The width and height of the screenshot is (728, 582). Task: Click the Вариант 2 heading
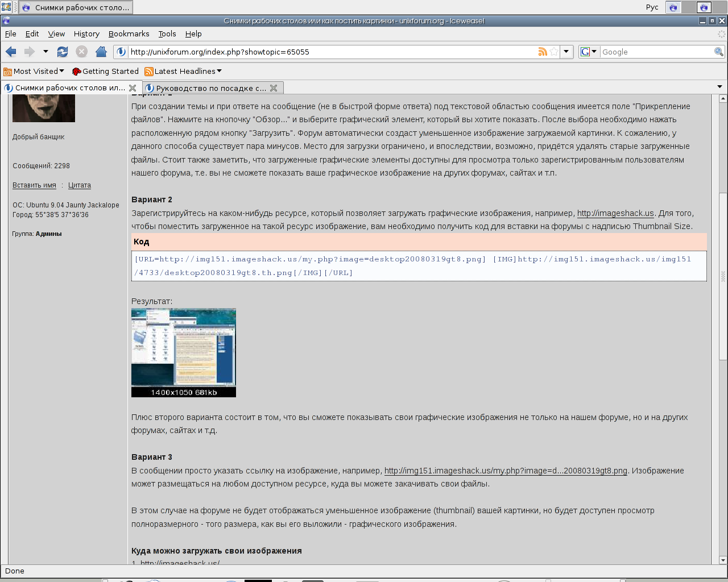coord(152,199)
